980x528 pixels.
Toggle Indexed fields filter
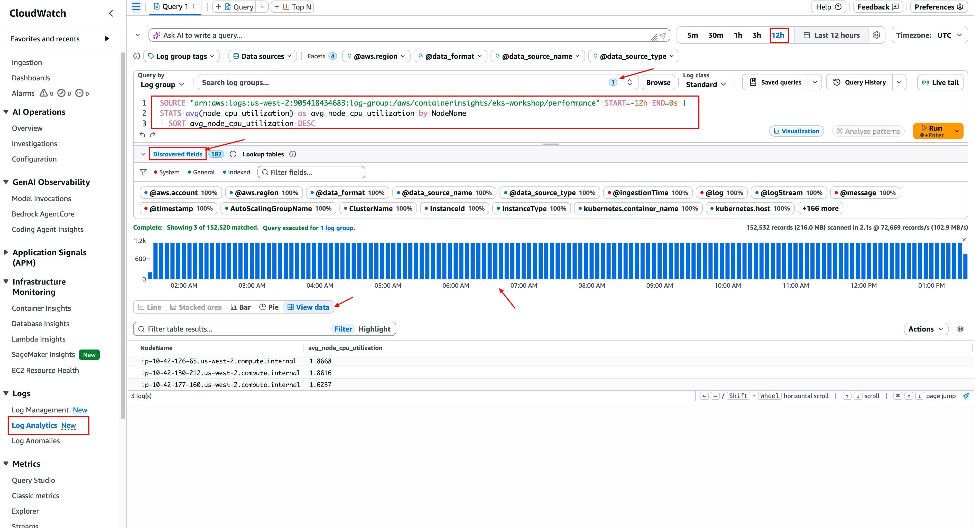[236, 172]
